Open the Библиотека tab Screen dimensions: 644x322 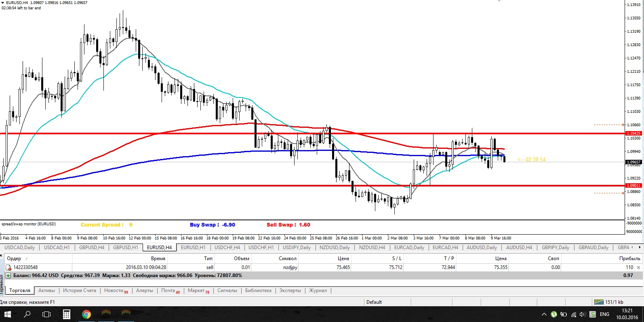click(x=258, y=290)
